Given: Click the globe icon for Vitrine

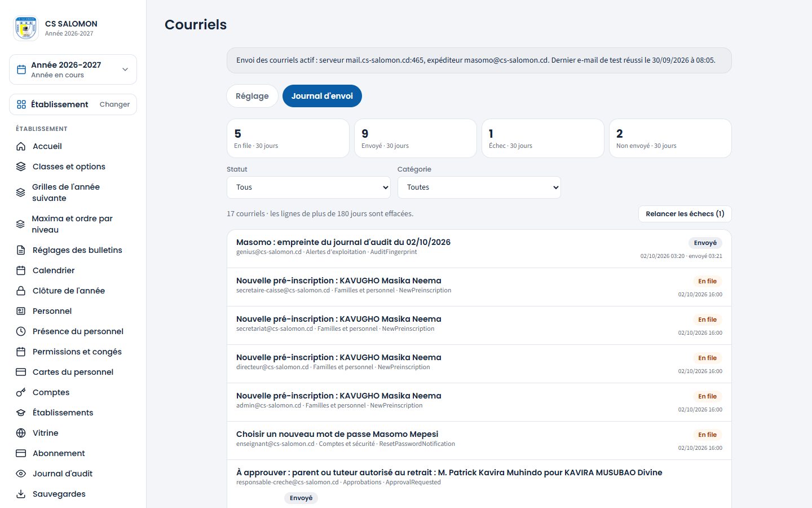Looking at the screenshot, I should pos(21,433).
